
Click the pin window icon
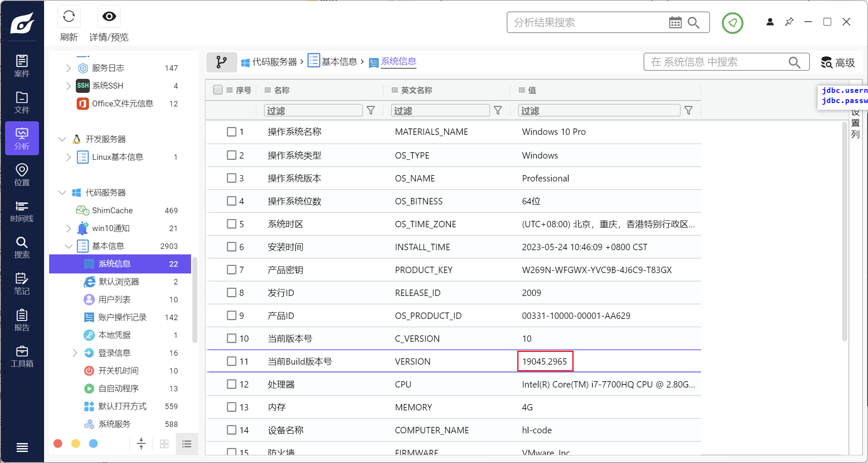[789, 22]
